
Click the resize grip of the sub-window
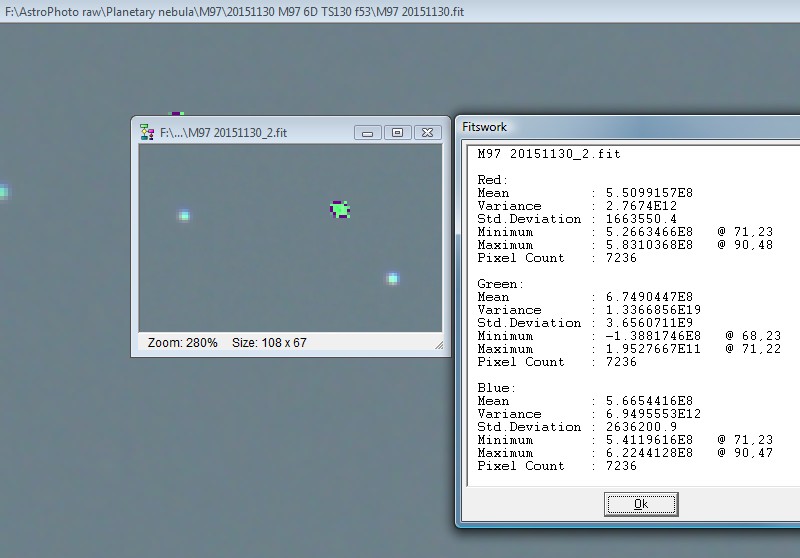click(x=439, y=345)
